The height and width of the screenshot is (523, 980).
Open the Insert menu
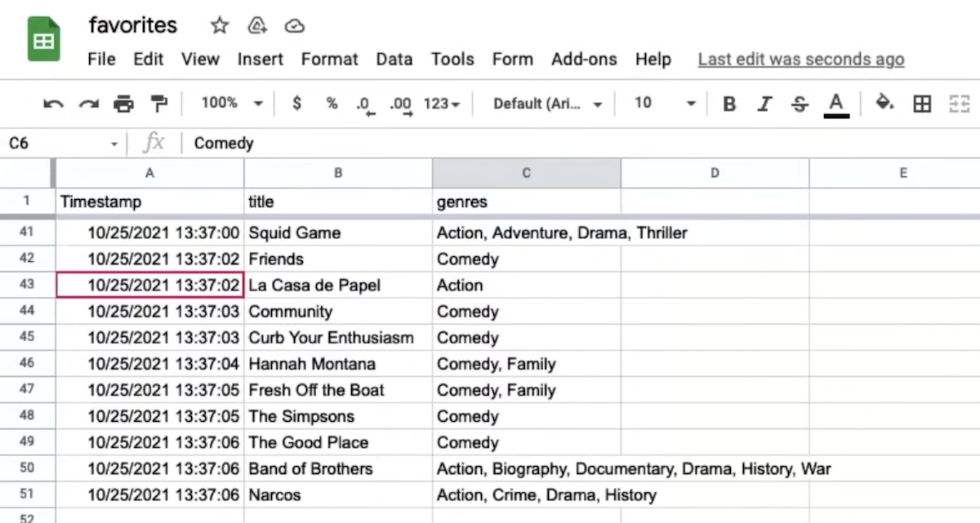pyautogui.click(x=261, y=60)
